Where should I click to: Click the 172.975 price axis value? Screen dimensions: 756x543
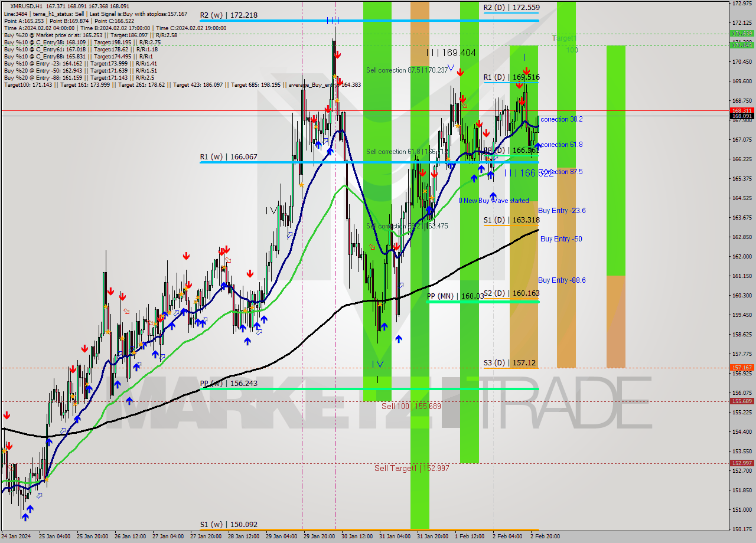(x=742, y=4)
